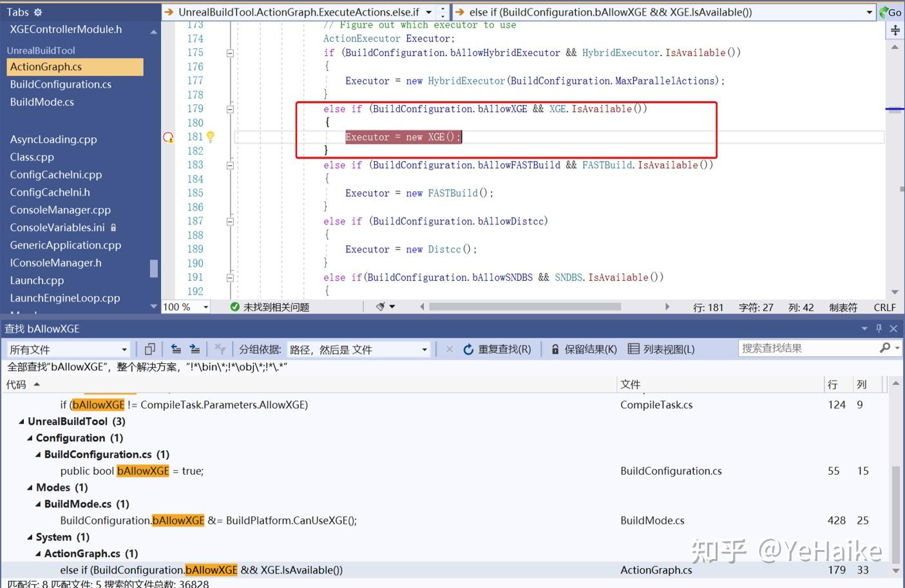Click Repeat Find button
The height and width of the screenshot is (588, 905).
click(497, 349)
